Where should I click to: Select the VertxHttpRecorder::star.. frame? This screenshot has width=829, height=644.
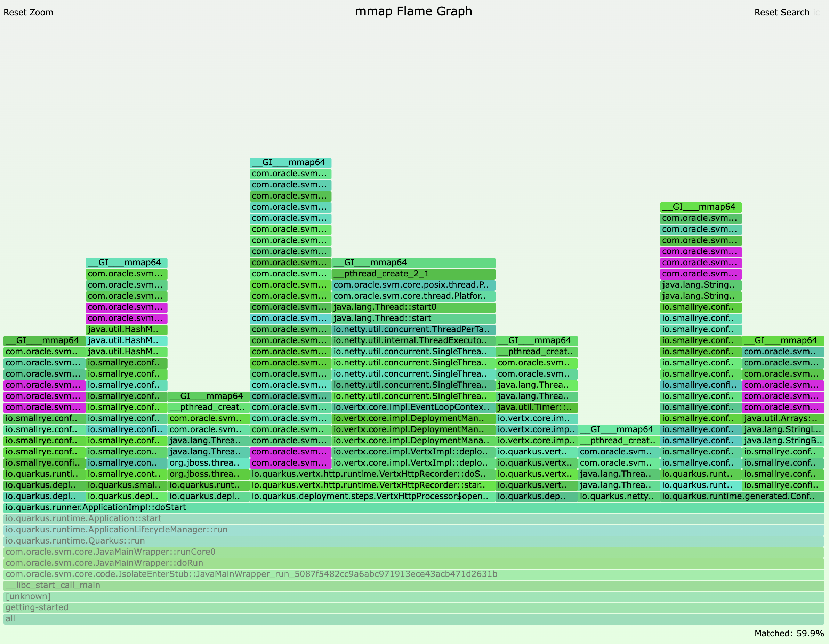(372, 485)
